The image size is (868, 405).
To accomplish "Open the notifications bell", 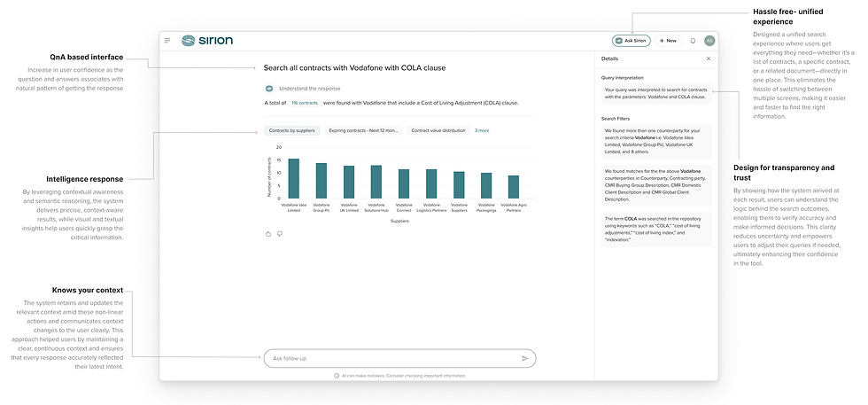I will (693, 41).
